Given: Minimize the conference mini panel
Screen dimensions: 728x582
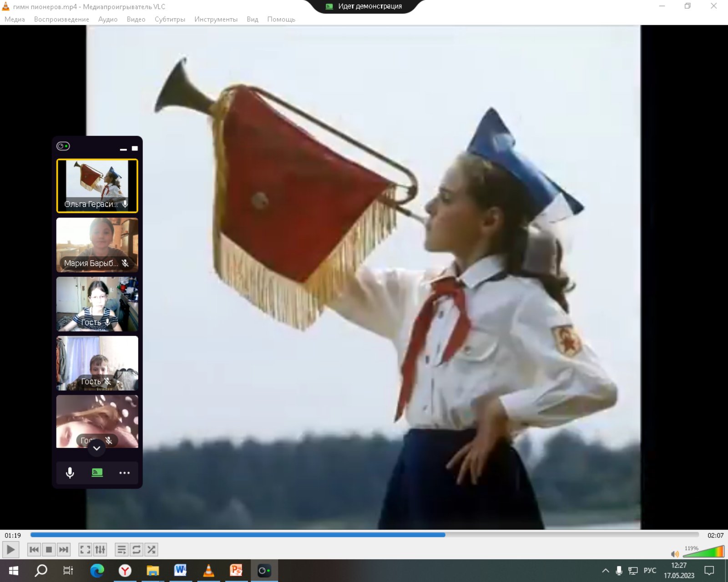Looking at the screenshot, I should click(x=123, y=149).
